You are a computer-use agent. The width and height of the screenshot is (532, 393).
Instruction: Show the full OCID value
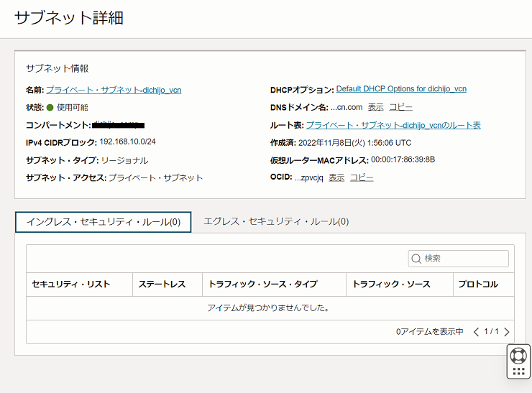[336, 177]
